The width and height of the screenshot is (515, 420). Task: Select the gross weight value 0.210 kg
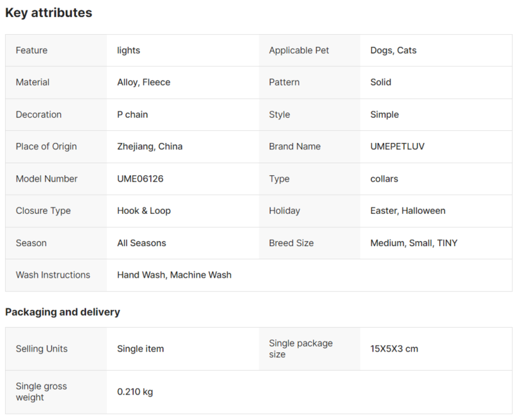tap(135, 392)
